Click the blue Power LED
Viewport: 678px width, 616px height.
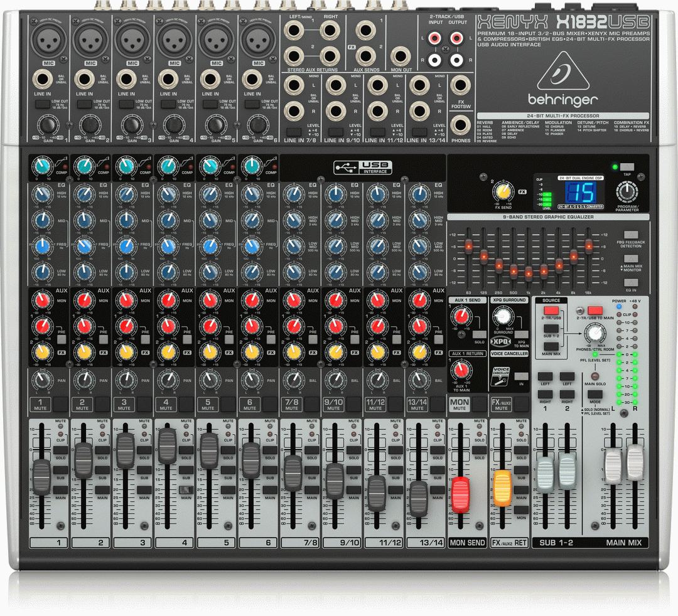pyautogui.click(x=619, y=306)
